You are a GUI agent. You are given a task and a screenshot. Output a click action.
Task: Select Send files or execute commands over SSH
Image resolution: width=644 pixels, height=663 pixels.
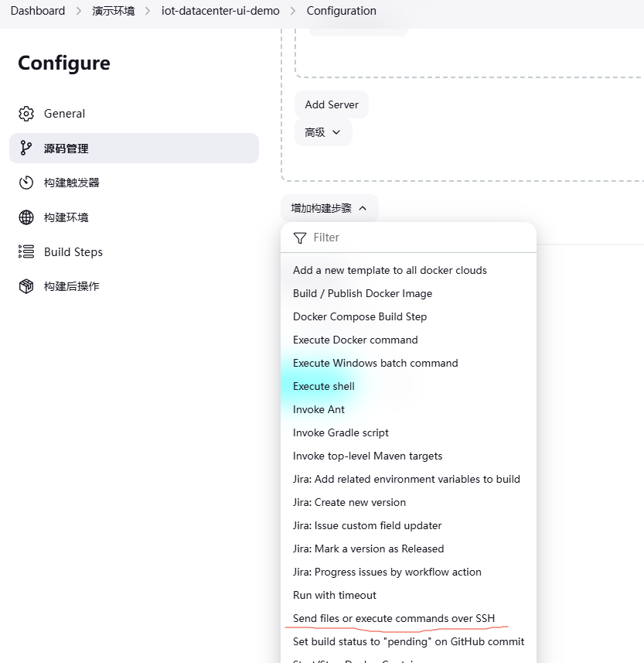(409, 618)
